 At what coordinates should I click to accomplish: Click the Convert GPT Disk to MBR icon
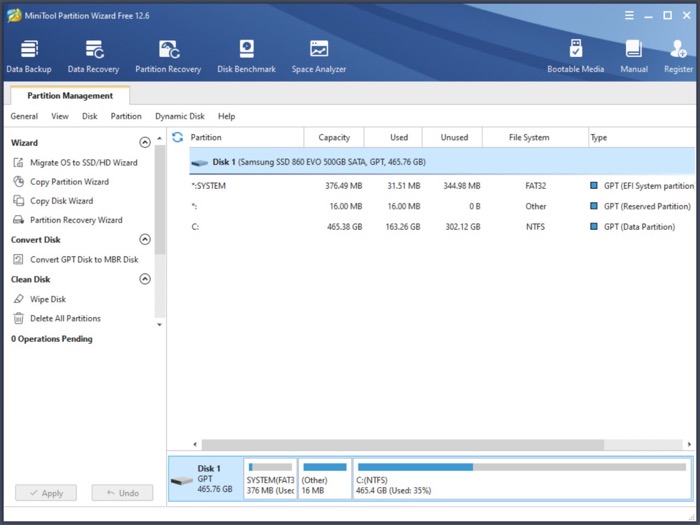pyautogui.click(x=18, y=259)
